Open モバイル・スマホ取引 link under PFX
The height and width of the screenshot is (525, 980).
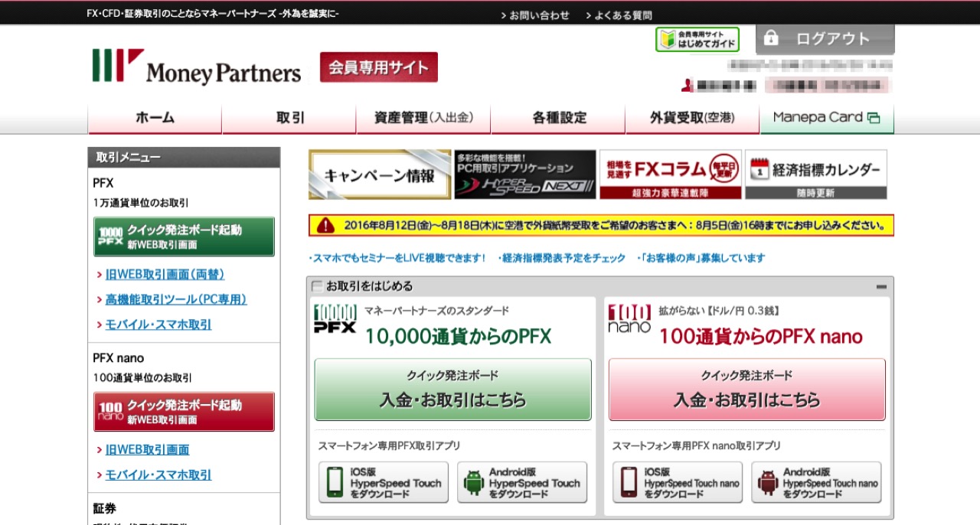coord(158,324)
